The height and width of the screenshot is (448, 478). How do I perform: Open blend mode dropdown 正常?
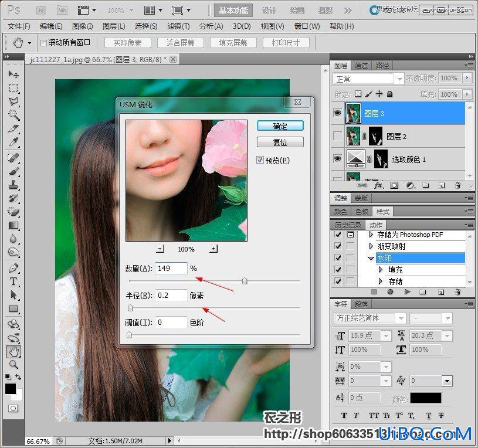tap(368, 79)
